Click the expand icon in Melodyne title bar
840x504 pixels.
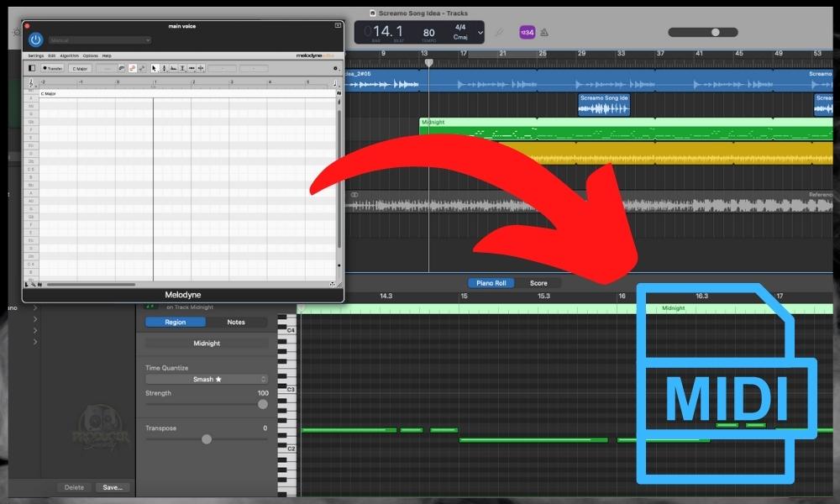point(338,25)
